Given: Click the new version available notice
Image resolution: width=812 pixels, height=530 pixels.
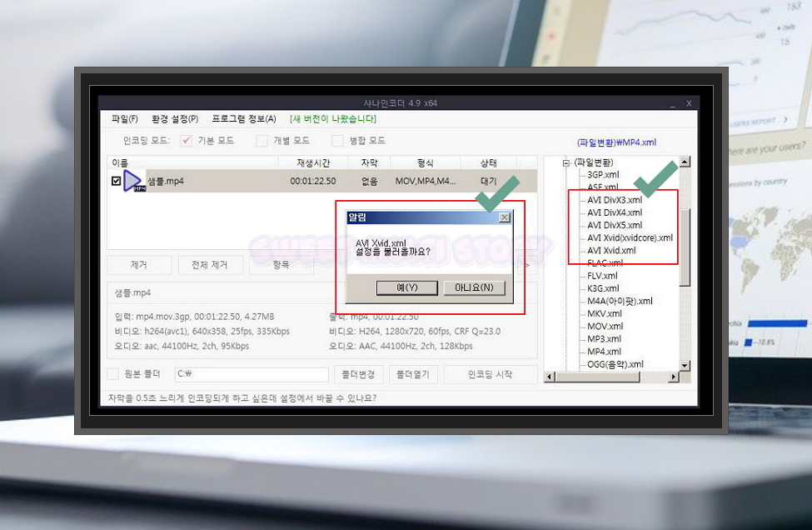Looking at the screenshot, I should 333,119.
